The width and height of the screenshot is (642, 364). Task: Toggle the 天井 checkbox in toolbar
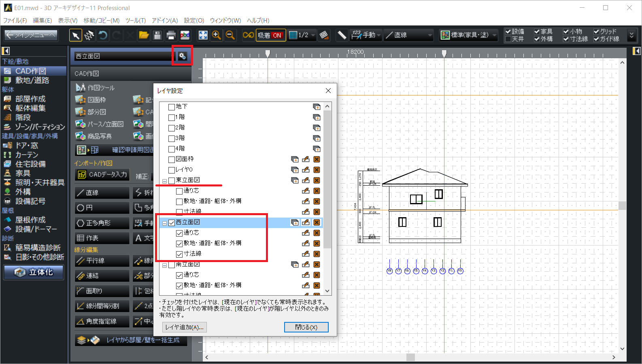508,39
